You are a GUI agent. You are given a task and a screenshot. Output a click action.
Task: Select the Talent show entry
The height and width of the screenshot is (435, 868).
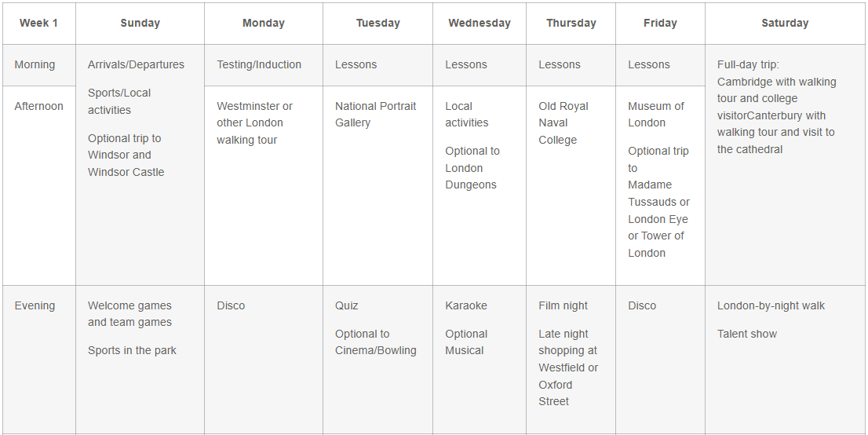[x=746, y=334]
